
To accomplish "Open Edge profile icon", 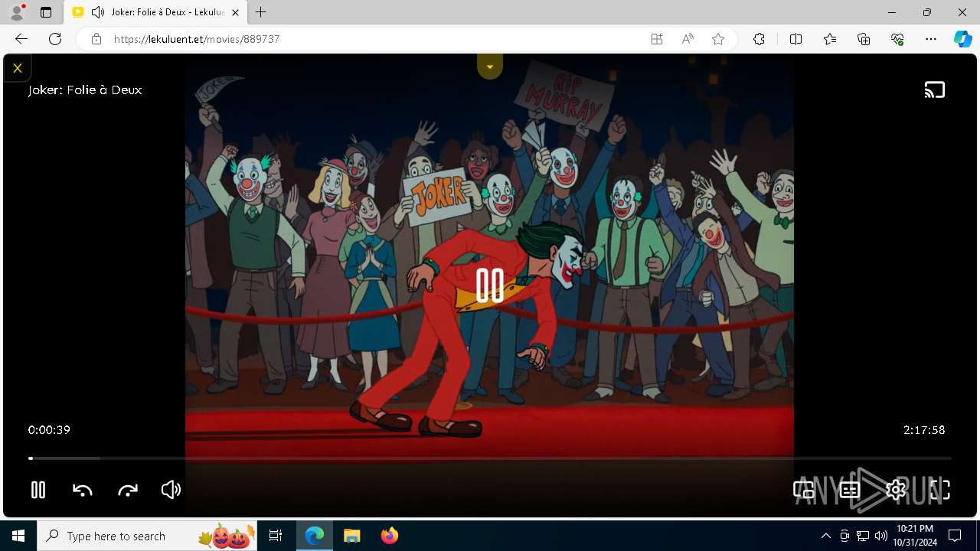I will coord(17,12).
